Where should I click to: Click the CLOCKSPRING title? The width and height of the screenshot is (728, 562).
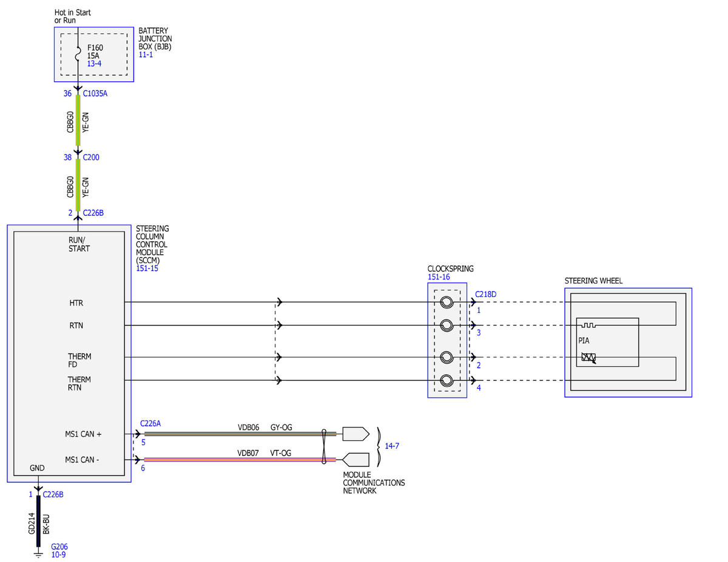point(451,269)
